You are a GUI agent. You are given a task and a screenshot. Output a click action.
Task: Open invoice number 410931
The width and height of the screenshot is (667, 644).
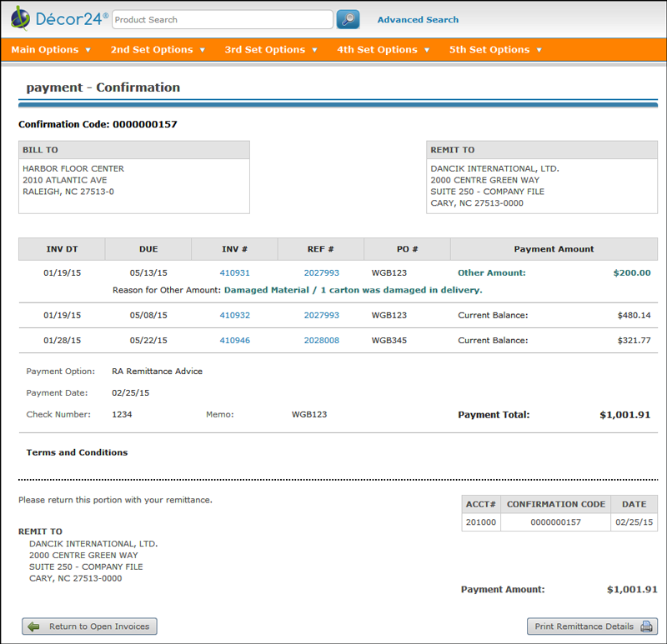click(x=234, y=272)
